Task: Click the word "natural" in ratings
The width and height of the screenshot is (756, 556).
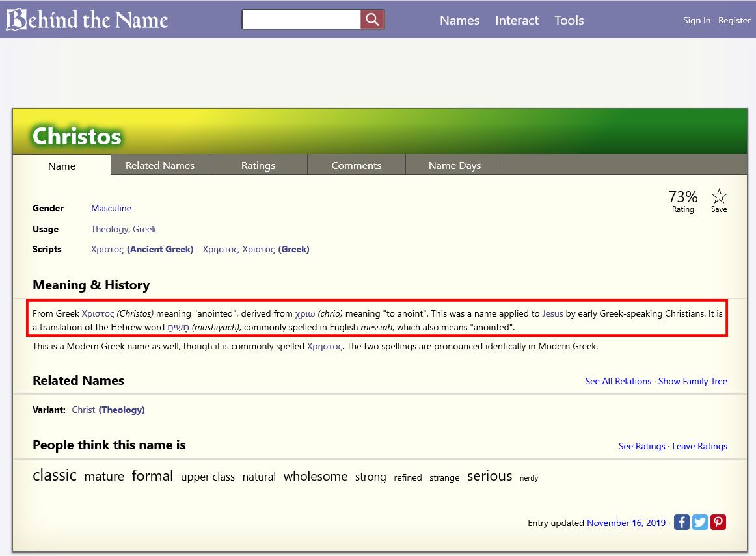Action: [259, 477]
